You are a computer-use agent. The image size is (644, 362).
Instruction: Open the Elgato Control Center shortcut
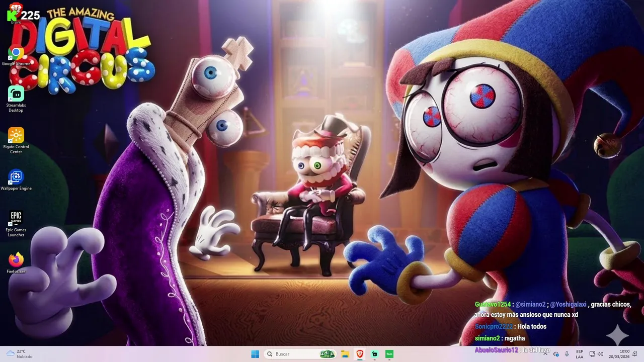(x=16, y=140)
